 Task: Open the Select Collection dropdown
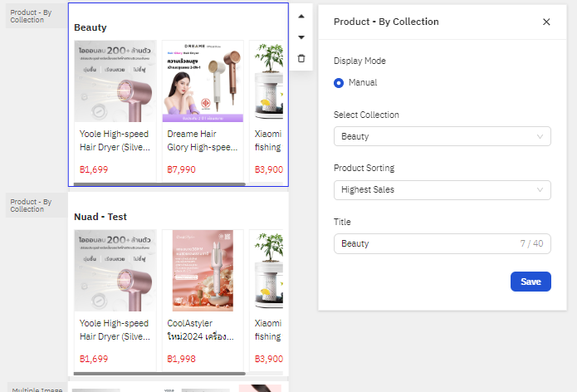tap(443, 136)
